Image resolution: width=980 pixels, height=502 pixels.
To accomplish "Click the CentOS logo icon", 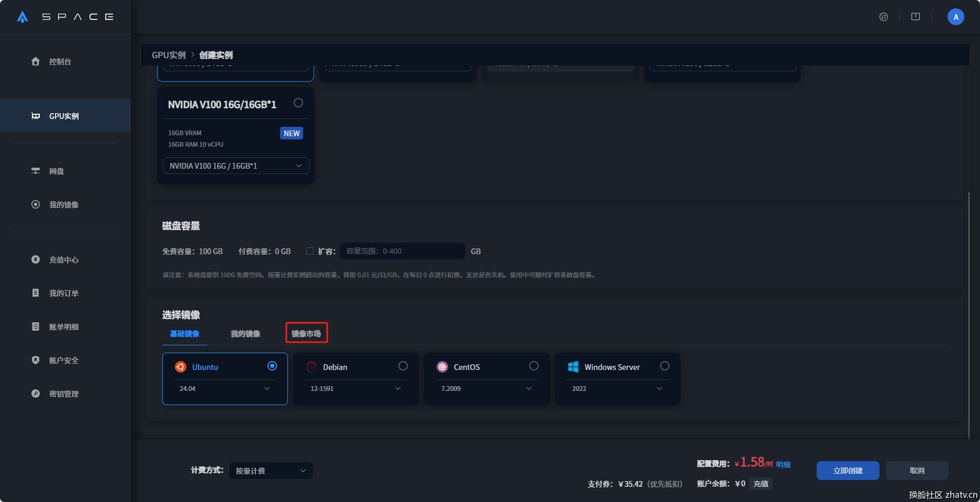I will [x=442, y=367].
